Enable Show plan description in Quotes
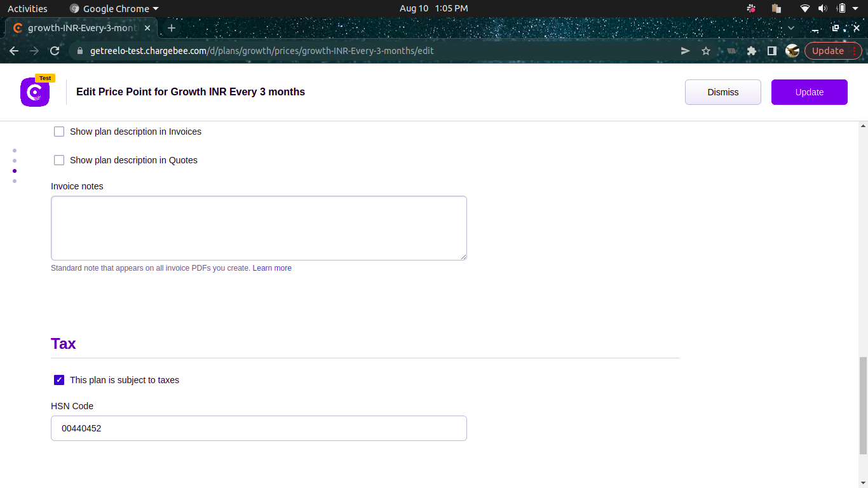The image size is (868, 488). tap(59, 160)
